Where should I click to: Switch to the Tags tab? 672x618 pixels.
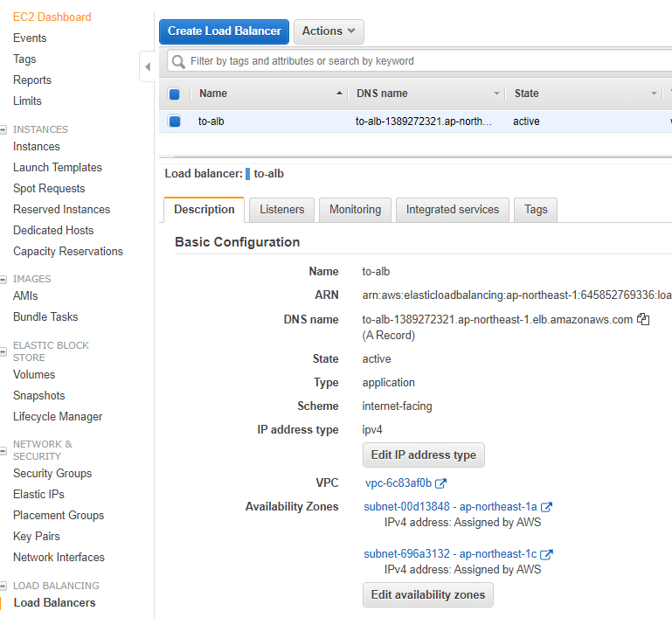click(536, 210)
